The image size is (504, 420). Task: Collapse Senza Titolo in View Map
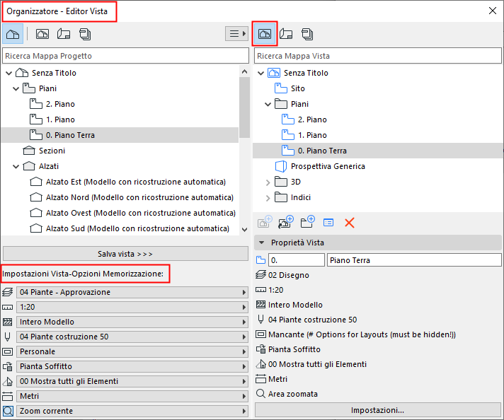261,74
